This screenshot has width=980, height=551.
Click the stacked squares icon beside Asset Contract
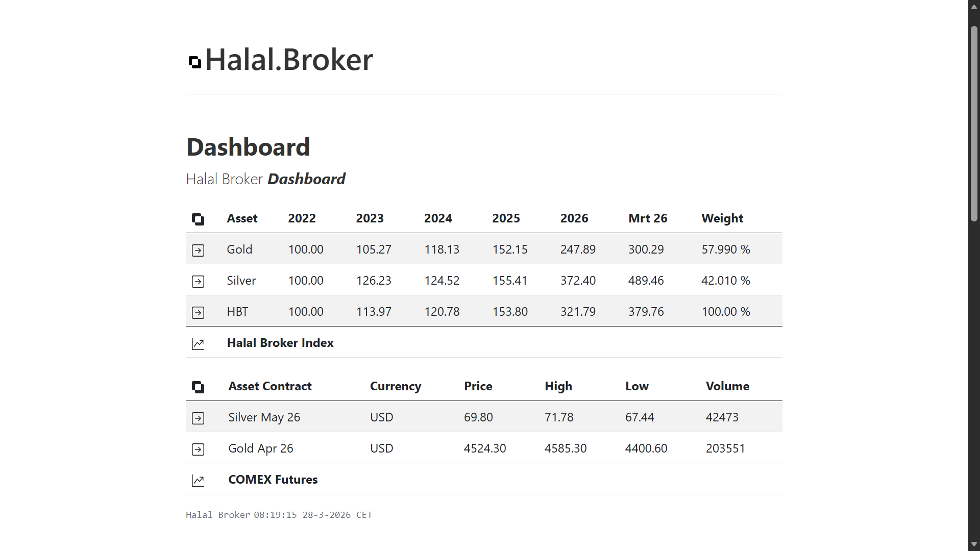(x=198, y=387)
